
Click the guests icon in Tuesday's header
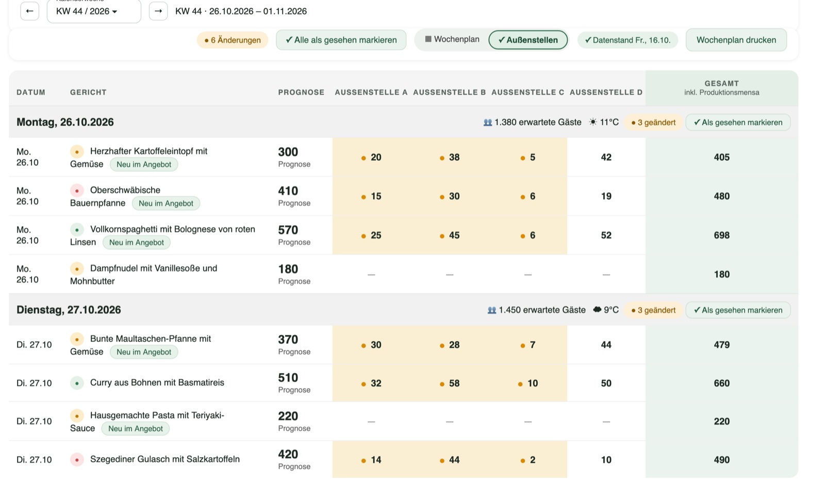click(491, 310)
